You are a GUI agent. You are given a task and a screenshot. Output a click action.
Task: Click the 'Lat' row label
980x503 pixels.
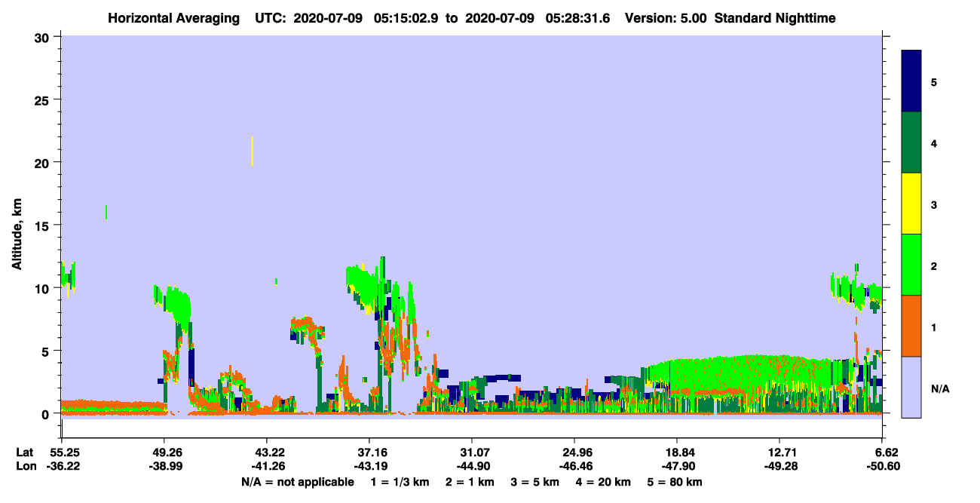click(24, 452)
